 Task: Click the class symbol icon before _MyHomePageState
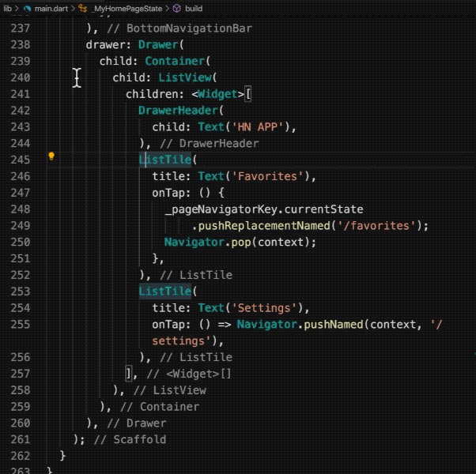tap(82, 8)
